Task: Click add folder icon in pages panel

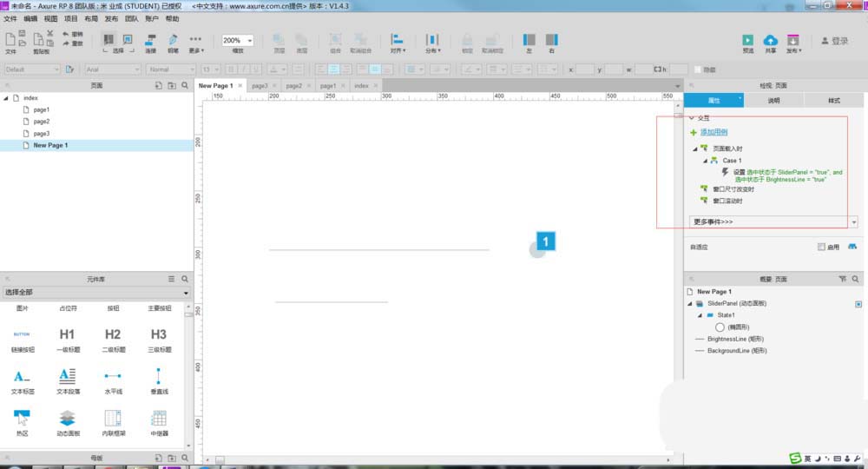Action: coord(172,86)
